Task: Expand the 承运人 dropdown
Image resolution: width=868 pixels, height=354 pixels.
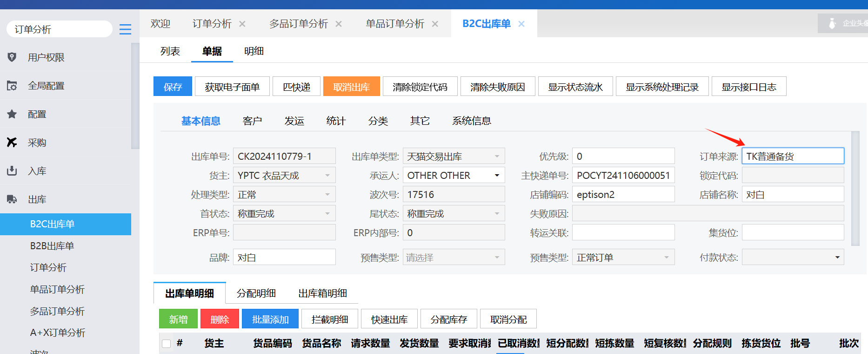Action: point(497,176)
